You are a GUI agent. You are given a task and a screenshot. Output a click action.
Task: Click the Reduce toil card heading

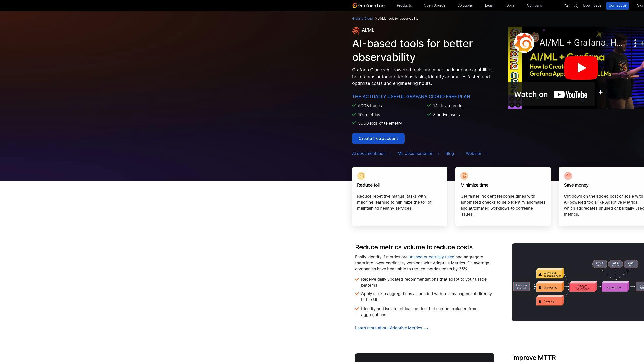click(x=368, y=185)
